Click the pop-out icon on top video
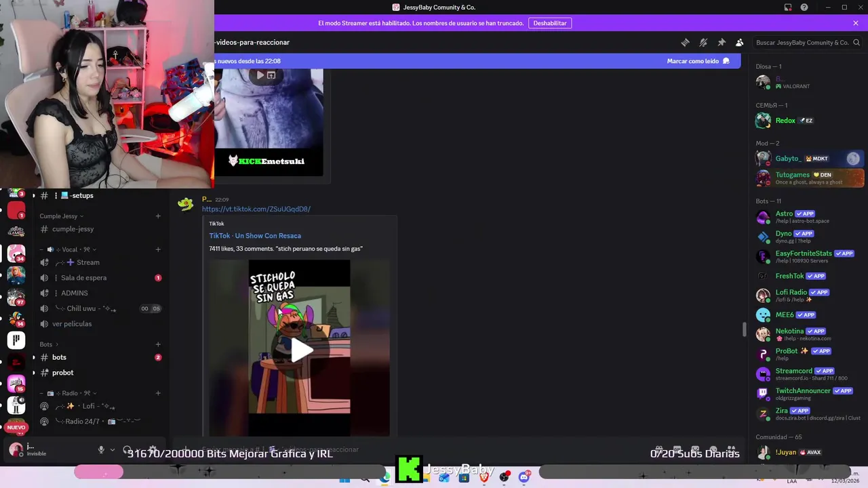This screenshot has width=868, height=488. point(271,75)
